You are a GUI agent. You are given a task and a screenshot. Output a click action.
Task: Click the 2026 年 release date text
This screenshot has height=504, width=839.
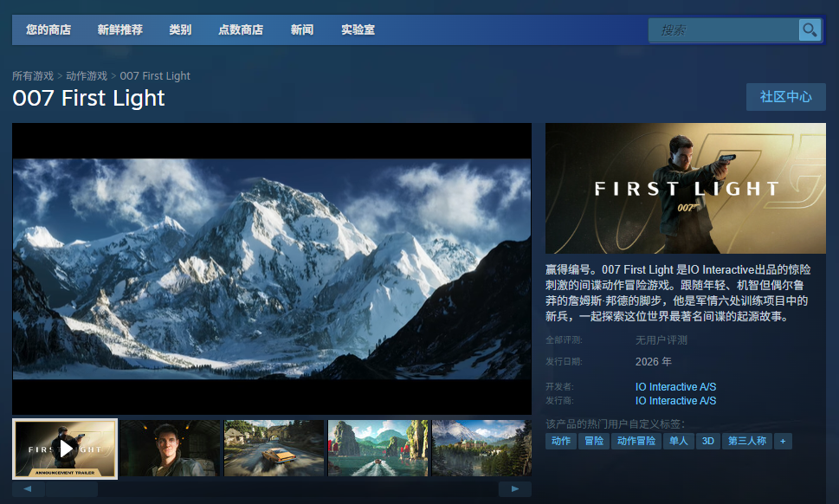click(654, 362)
